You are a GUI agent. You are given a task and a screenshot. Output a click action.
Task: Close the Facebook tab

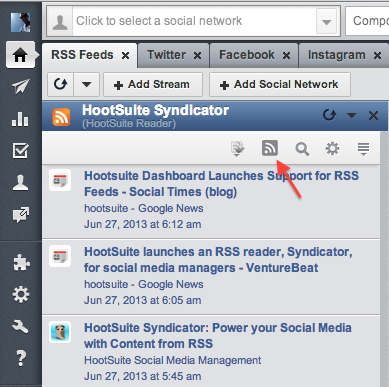(286, 55)
